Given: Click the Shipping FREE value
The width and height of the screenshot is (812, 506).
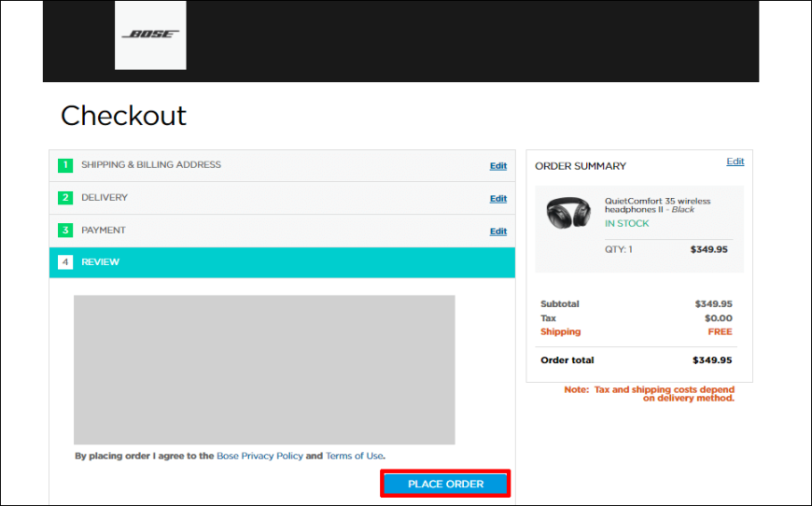Looking at the screenshot, I should click(x=720, y=331).
